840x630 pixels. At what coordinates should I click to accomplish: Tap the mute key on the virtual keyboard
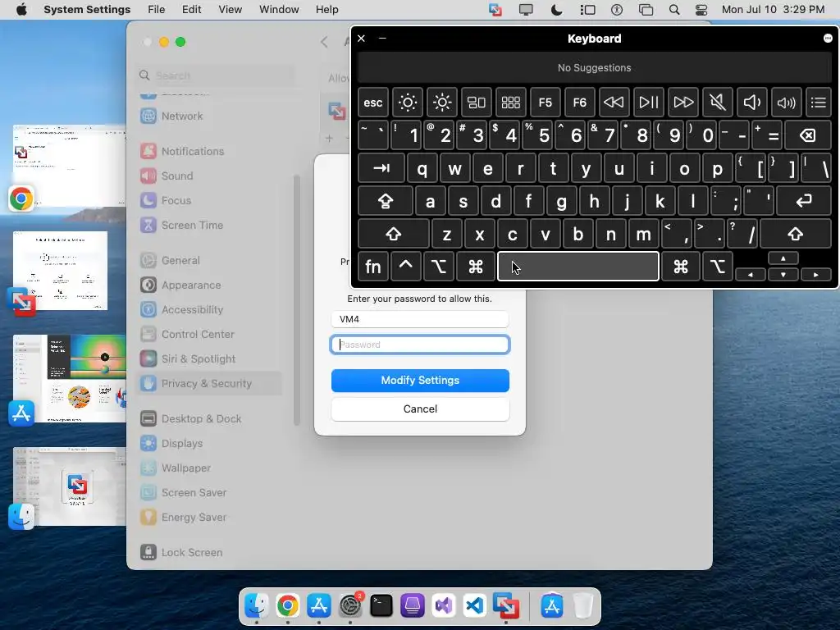[717, 103]
